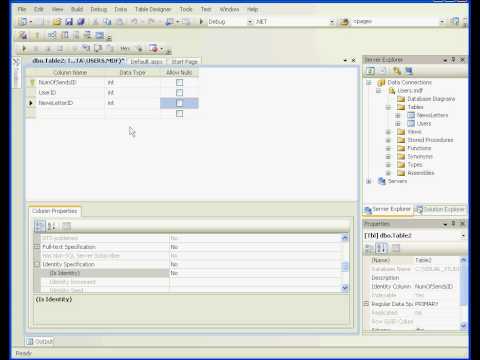Click Connect to Database icon in Server Explorer
This screenshot has height=360, width=480.
point(397,71)
